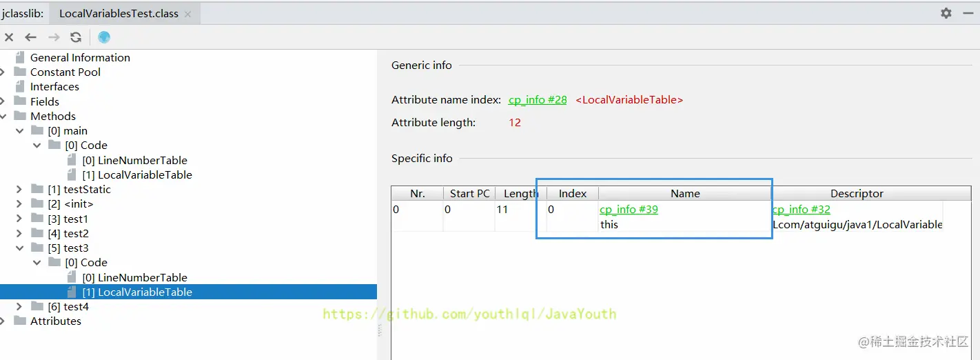The width and height of the screenshot is (980, 360).
Task: Follow the cp_info #32 descriptor link
Action: click(802, 210)
